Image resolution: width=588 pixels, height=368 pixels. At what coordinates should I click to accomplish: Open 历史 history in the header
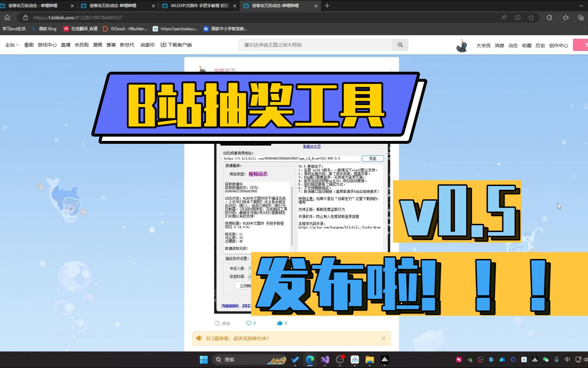click(540, 45)
